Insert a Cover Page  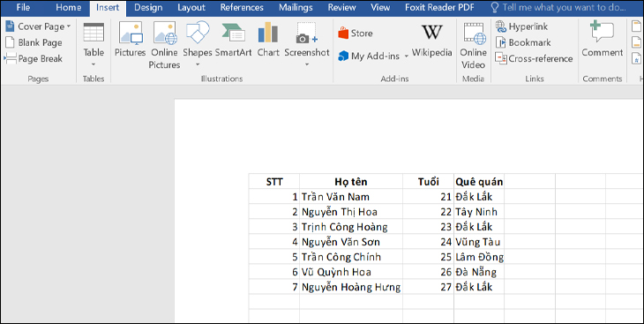pos(38,26)
